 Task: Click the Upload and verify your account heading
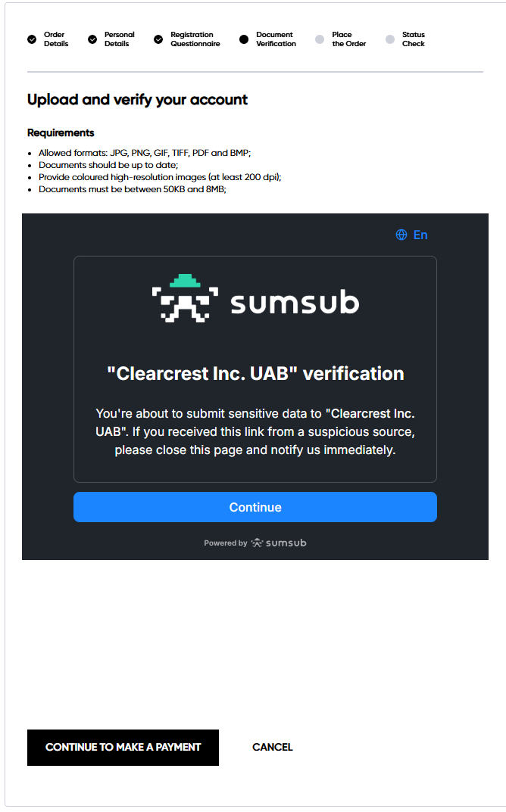coord(137,99)
